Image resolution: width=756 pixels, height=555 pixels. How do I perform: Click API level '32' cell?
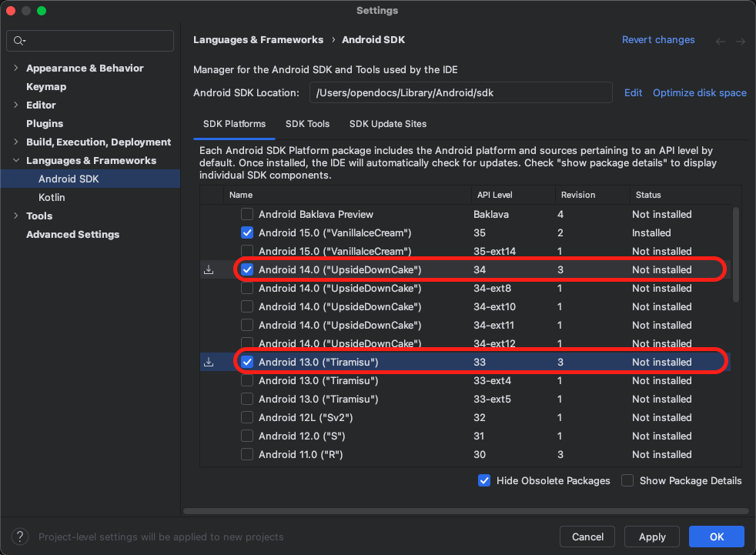(480, 417)
